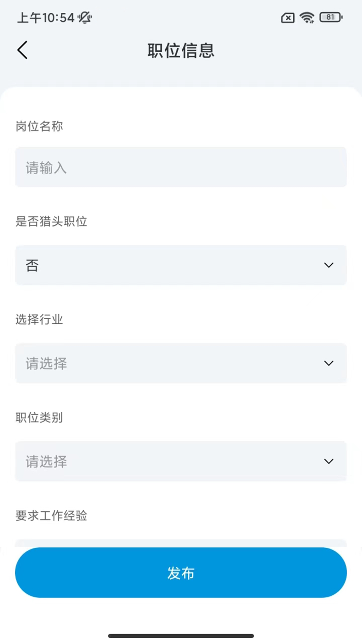Tap the 职位信息 page title

tap(181, 51)
